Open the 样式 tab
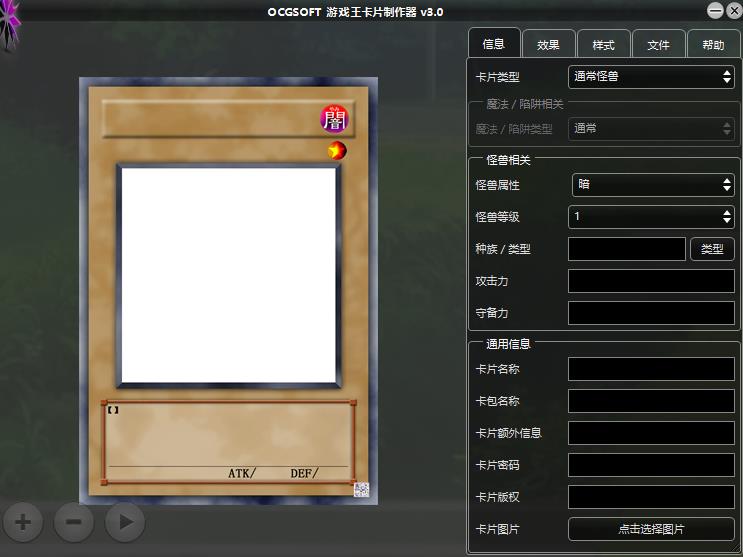Viewport: 743px width, 557px height. click(x=603, y=45)
